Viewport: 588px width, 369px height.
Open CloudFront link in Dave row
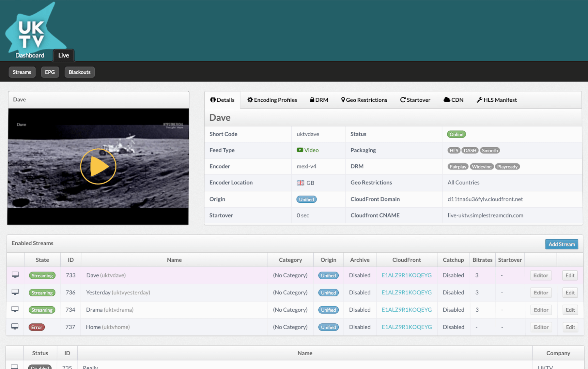coord(407,275)
